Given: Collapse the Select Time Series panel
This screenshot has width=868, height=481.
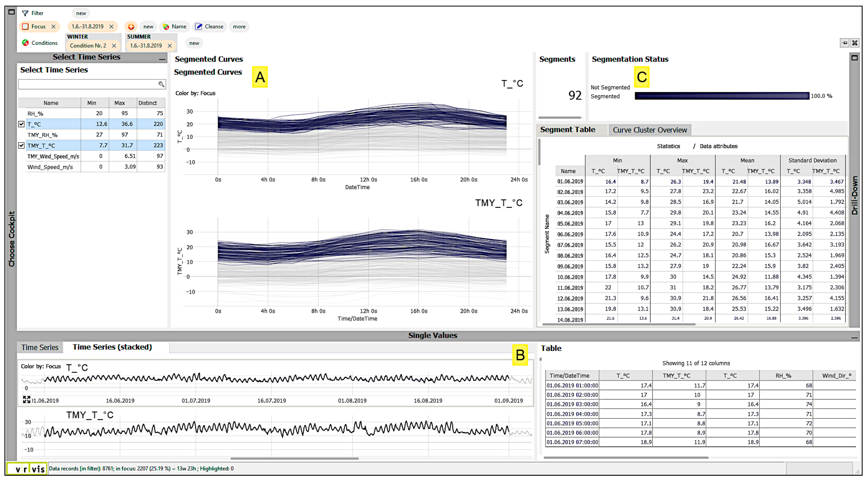Looking at the screenshot, I should [162, 59].
